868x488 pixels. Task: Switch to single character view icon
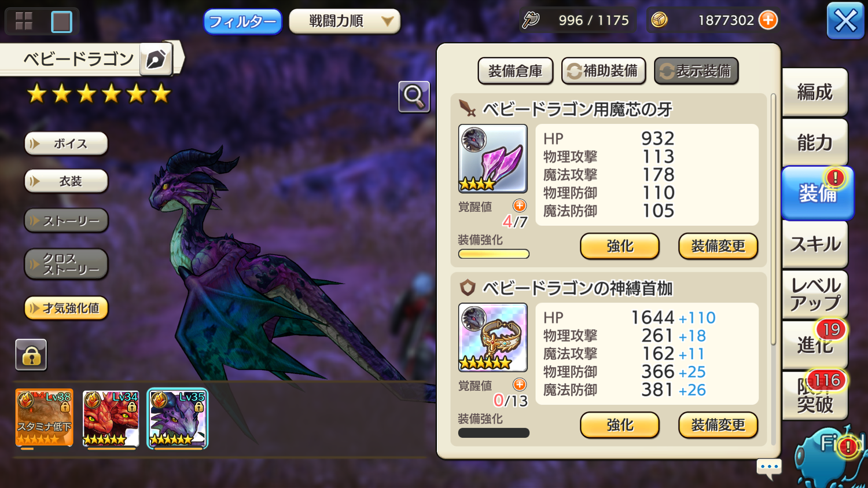(61, 21)
